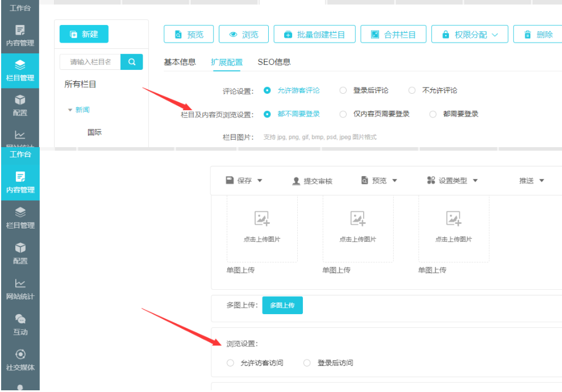Select 国际 in column tree

tap(95, 132)
